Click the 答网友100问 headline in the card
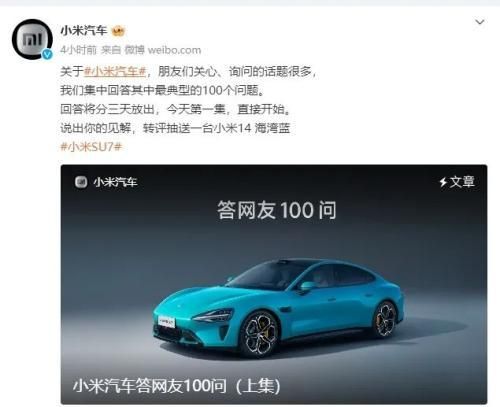 pyautogui.click(x=277, y=210)
